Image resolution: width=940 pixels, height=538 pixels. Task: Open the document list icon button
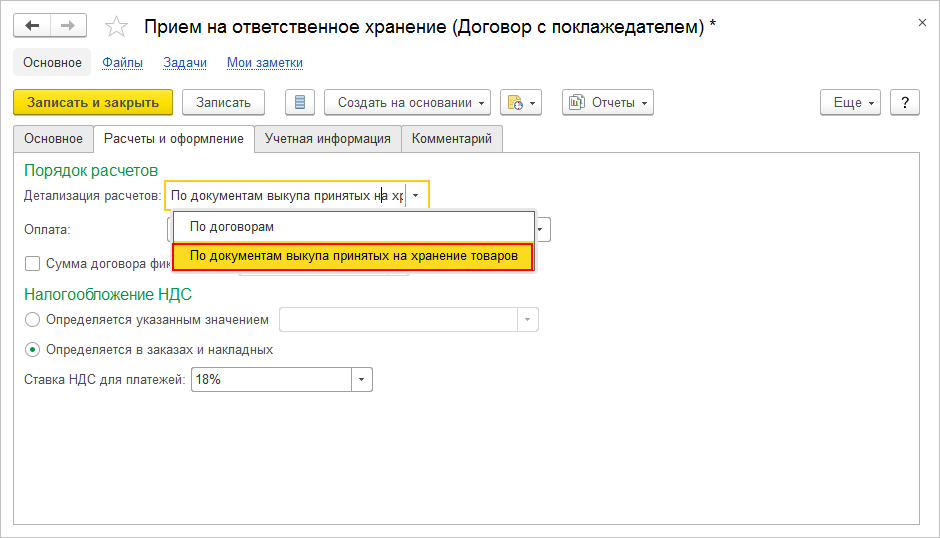coord(300,102)
